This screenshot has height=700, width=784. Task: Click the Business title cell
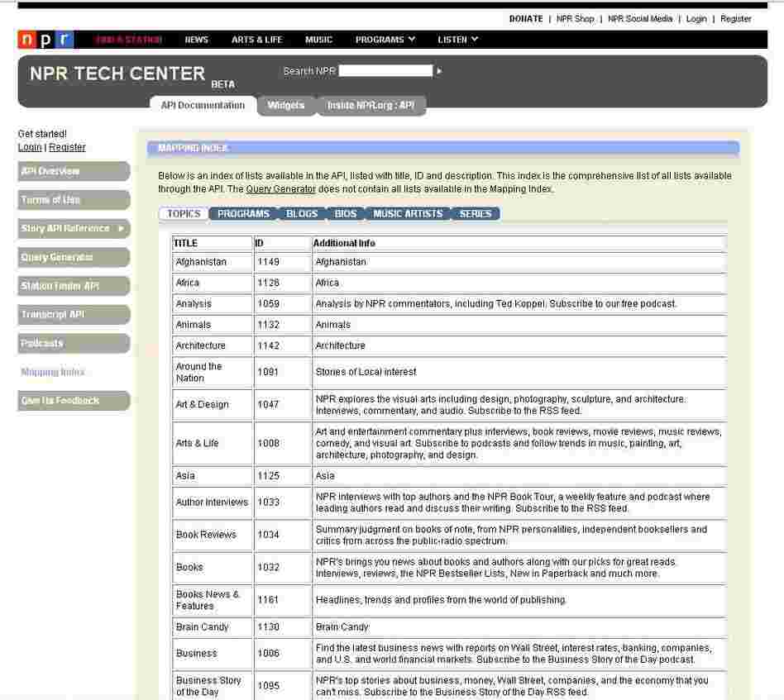(x=213, y=654)
